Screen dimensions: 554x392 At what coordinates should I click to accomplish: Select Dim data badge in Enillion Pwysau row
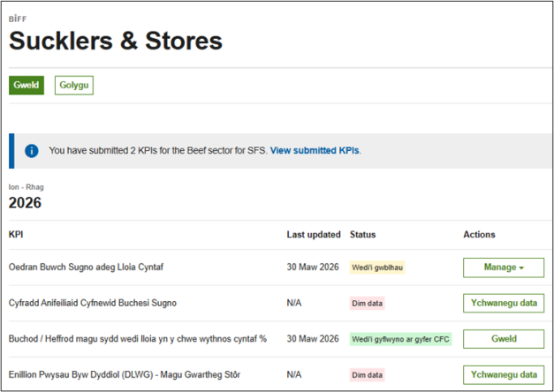pos(368,375)
